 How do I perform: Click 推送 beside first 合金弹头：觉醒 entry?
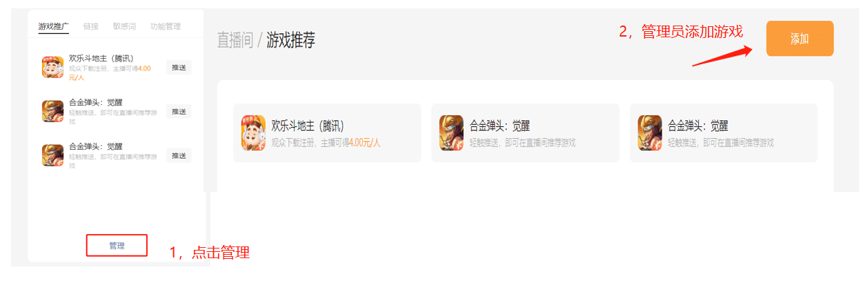179,111
